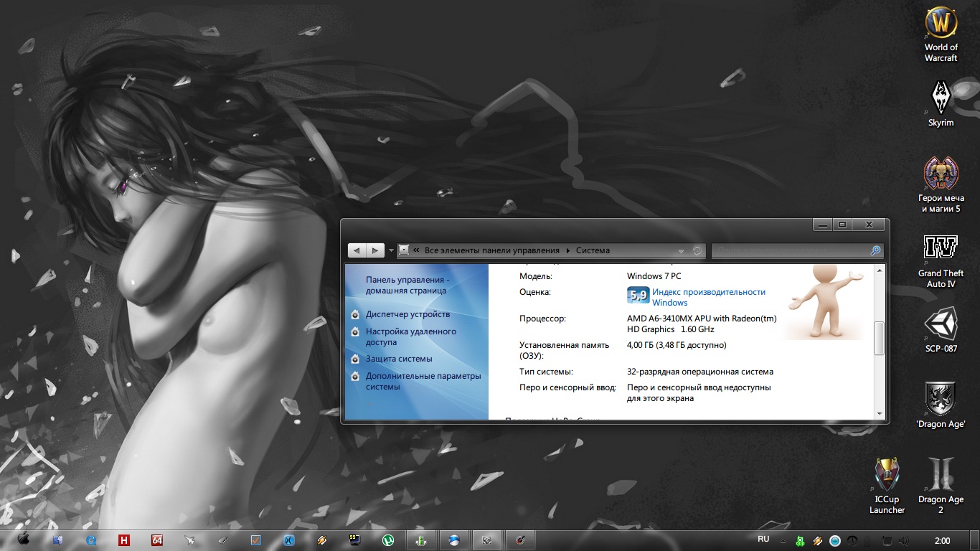
Task: Click Show Desktop button at taskbar end
Action: [x=976, y=540]
